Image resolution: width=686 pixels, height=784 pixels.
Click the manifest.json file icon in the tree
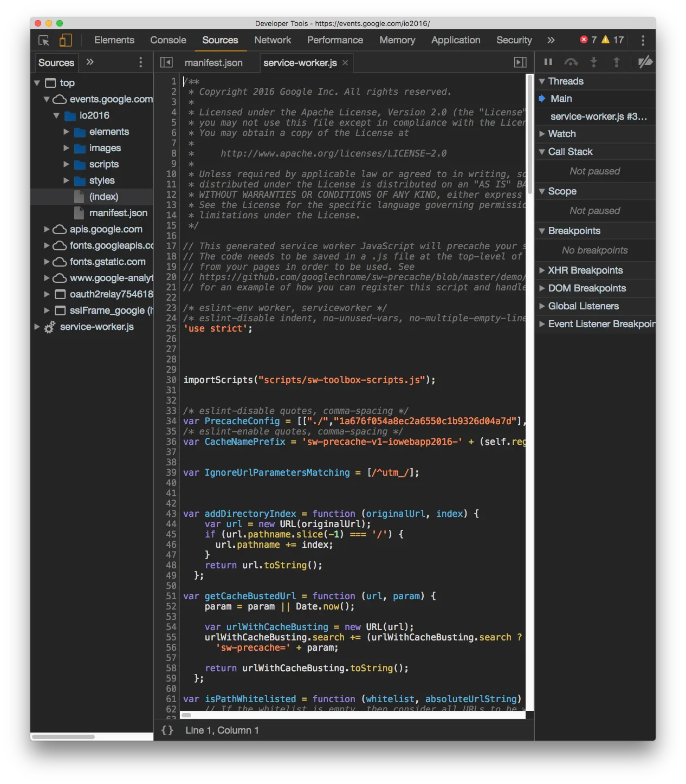(79, 213)
